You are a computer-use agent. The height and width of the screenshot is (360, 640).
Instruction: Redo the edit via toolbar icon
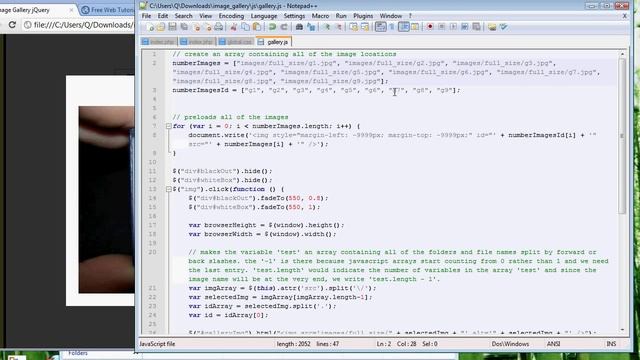284,27
